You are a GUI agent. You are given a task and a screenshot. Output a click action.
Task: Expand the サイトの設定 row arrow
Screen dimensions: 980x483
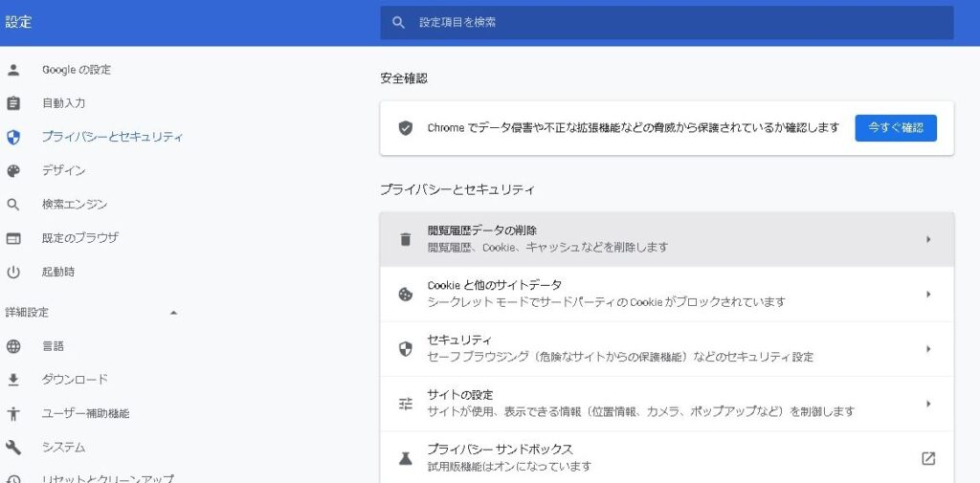tap(927, 404)
